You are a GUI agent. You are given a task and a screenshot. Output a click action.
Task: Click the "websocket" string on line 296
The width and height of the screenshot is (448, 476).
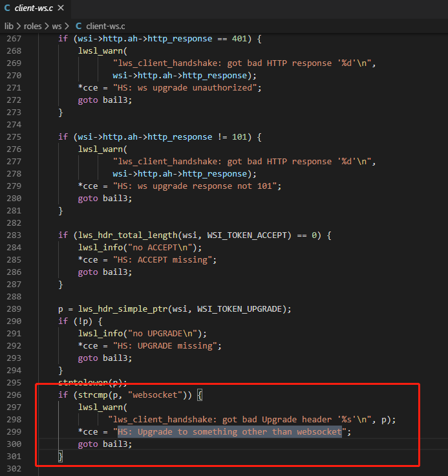click(155, 395)
